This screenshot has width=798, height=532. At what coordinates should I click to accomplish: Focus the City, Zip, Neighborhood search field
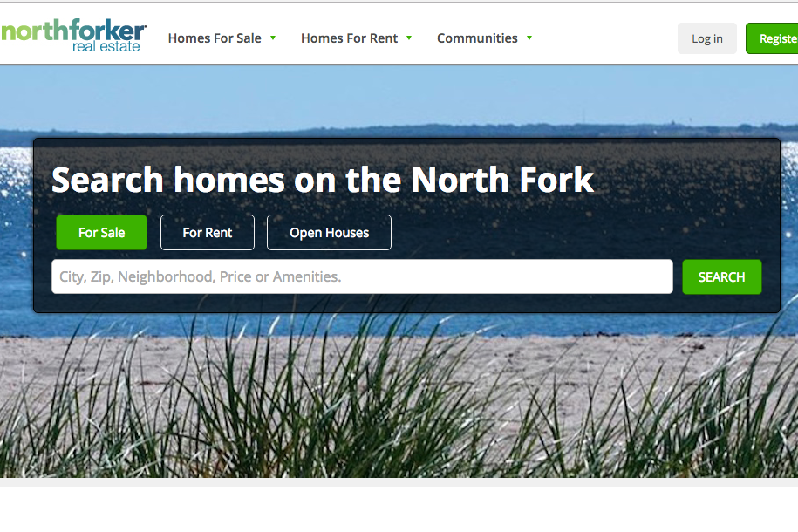[362, 276]
